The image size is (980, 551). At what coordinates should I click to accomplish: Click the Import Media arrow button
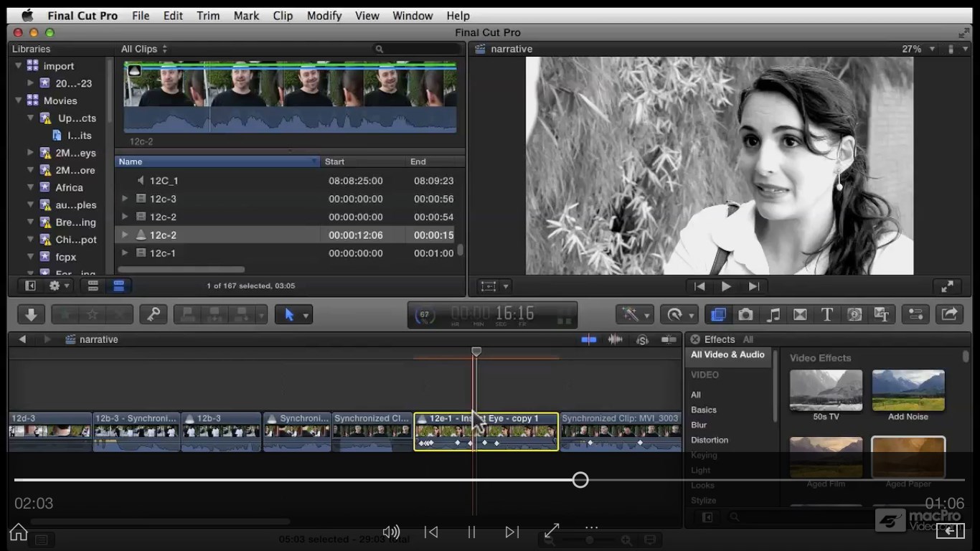[31, 314]
